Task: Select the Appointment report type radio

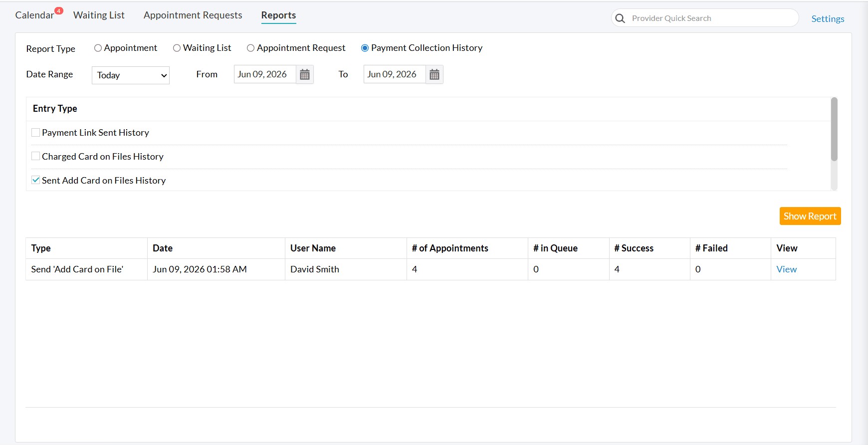Action: pos(98,48)
